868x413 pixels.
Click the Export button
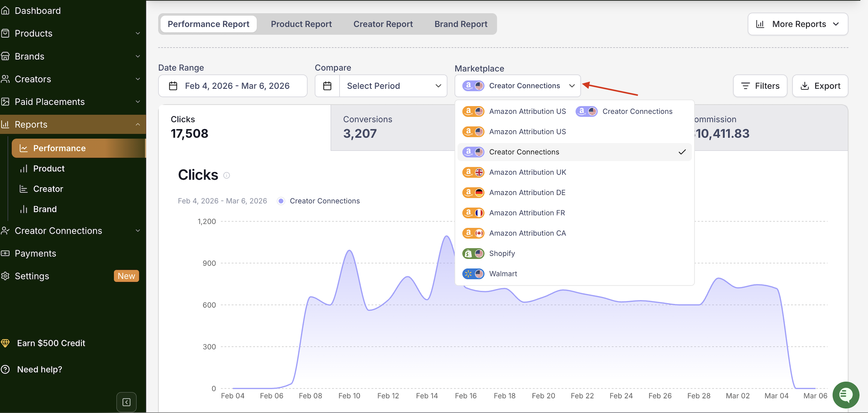[x=820, y=86]
